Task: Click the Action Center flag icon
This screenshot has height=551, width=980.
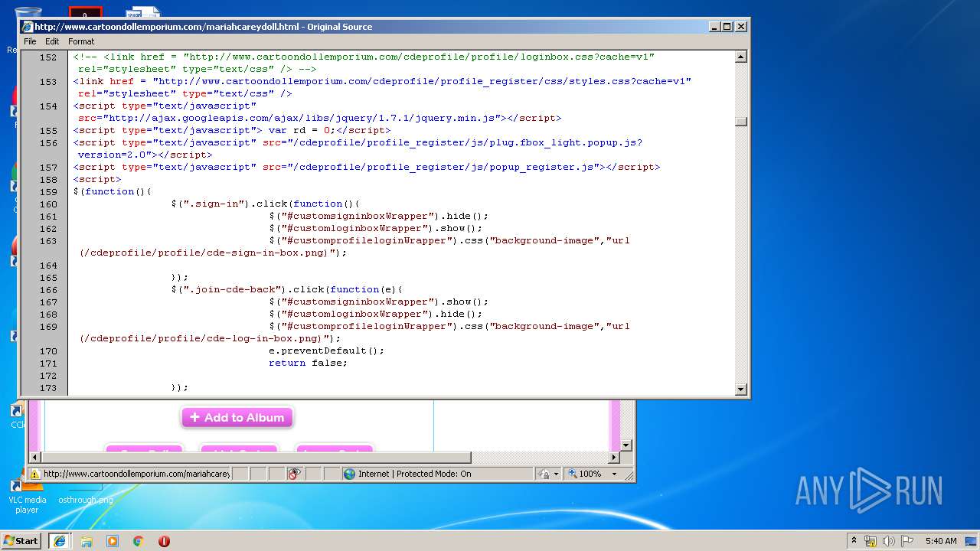Action: (x=907, y=541)
